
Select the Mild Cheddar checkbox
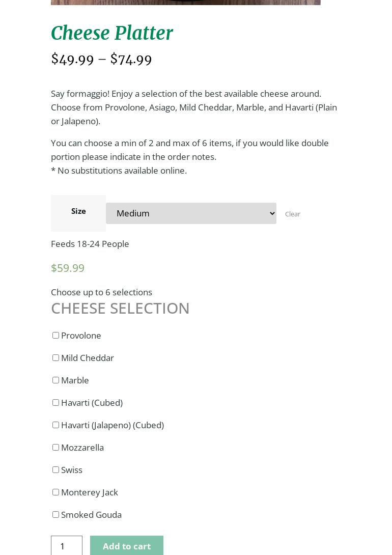[x=55, y=358]
